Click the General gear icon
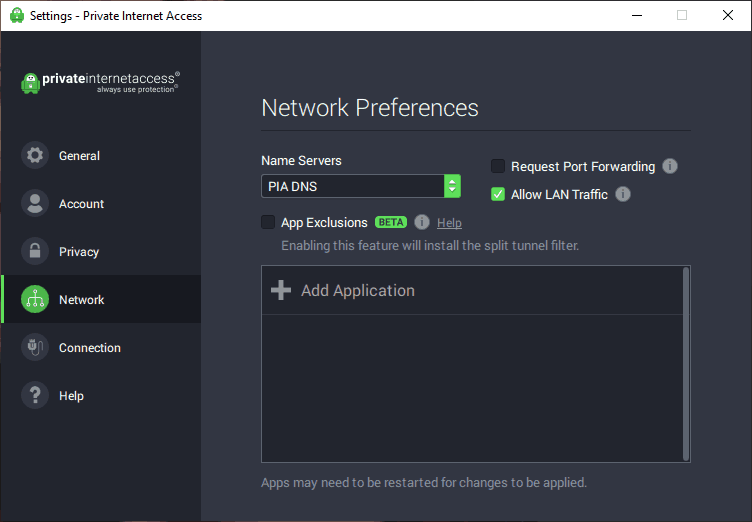752x522 pixels. point(35,155)
